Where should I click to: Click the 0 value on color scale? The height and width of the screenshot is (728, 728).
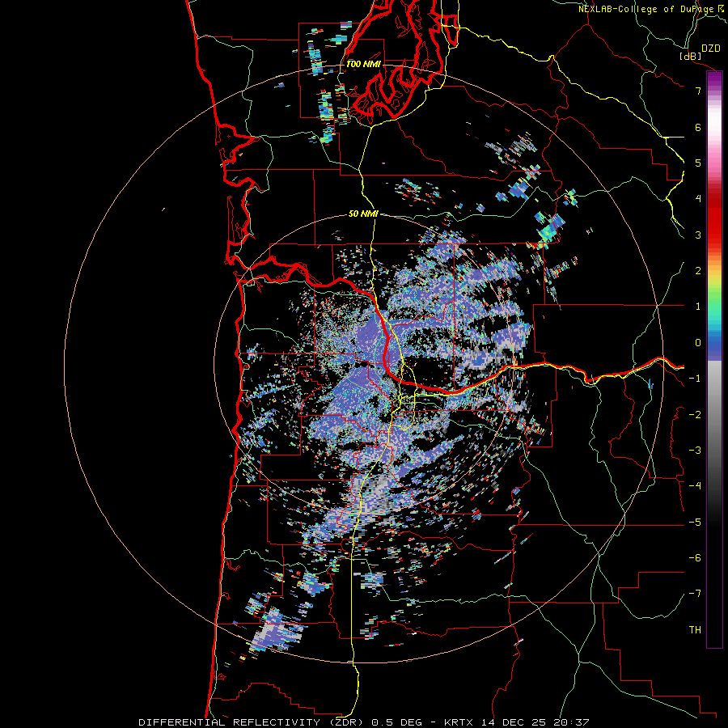click(698, 343)
